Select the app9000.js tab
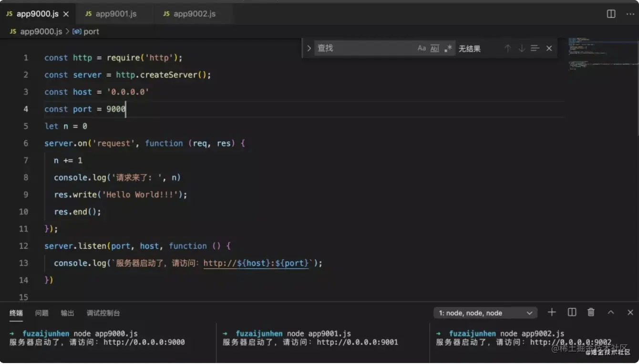The height and width of the screenshot is (364, 639). (x=37, y=14)
